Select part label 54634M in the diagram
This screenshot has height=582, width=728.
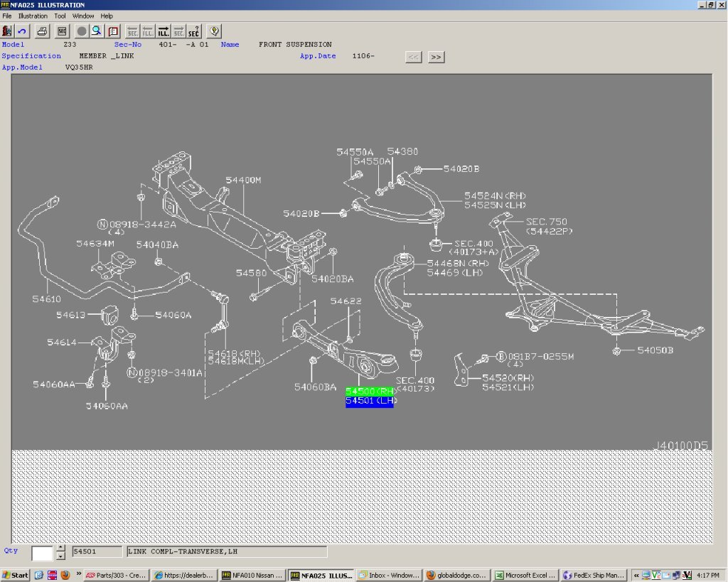(95, 244)
